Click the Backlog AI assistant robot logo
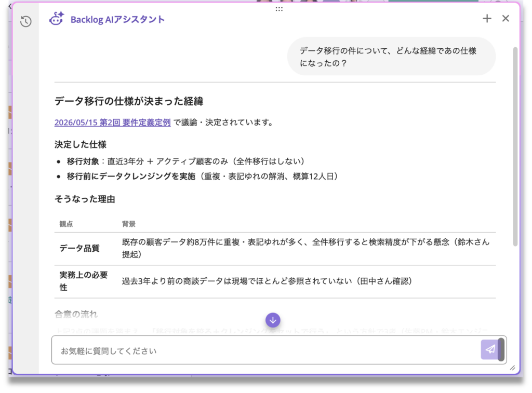Screen dimensions: 532x393 point(56,18)
